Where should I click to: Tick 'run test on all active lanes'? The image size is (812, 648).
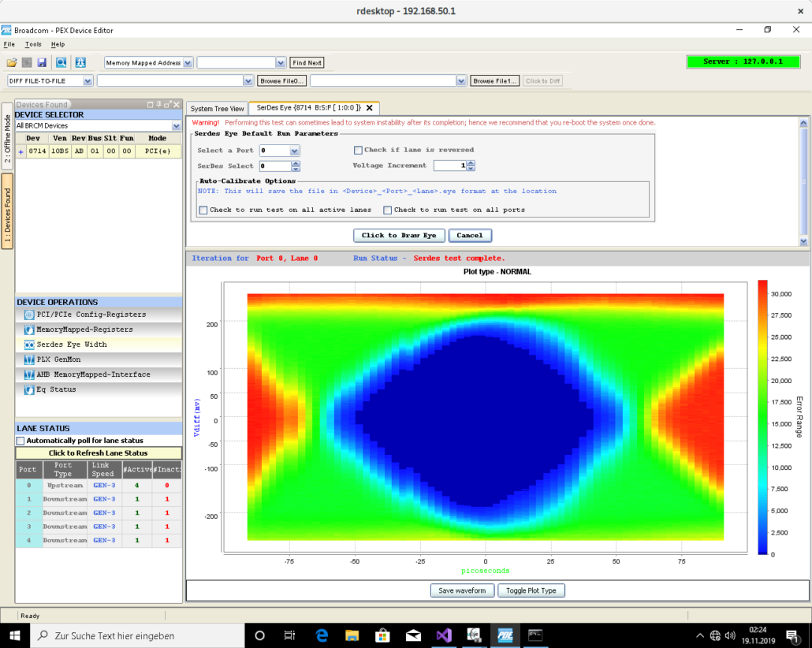pyautogui.click(x=203, y=210)
